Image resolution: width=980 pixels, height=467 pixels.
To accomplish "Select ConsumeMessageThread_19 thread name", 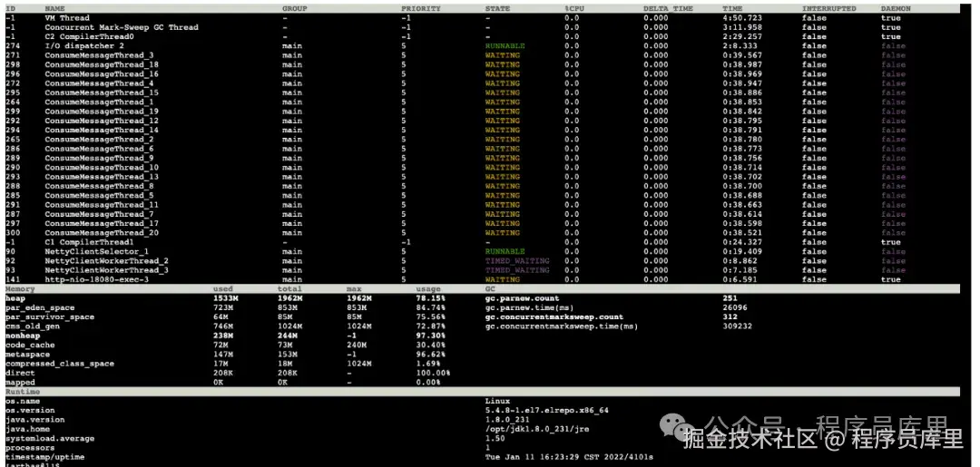I will click(x=102, y=112).
